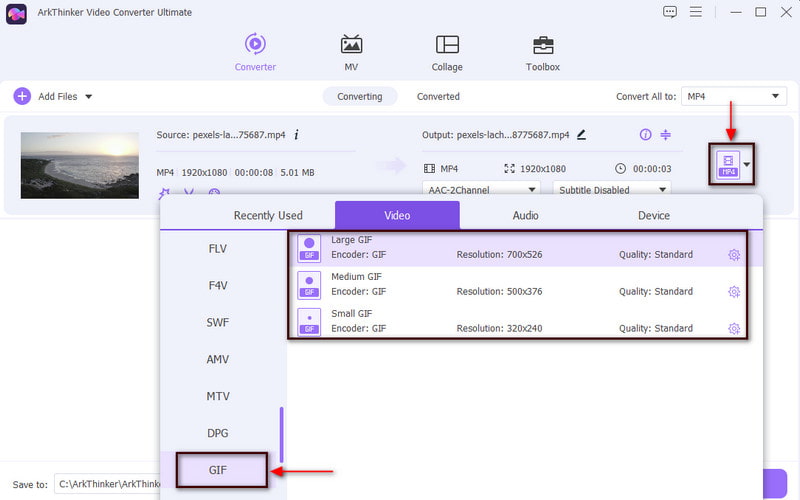Click the output duration 00:00:03
Image resolution: width=800 pixels, height=500 pixels.
[x=652, y=169]
